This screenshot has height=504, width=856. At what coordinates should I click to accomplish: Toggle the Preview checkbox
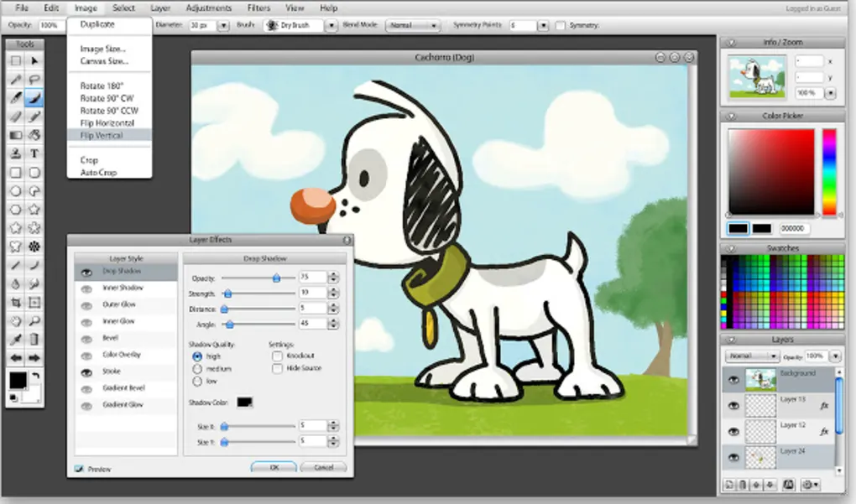[x=79, y=469]
